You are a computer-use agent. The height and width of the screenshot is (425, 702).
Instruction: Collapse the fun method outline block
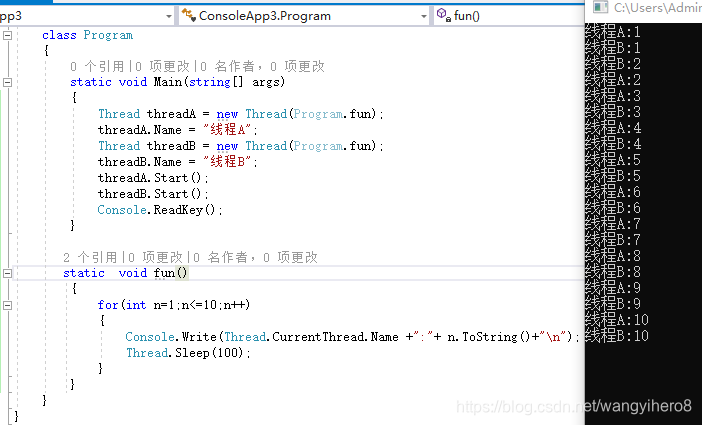[x=8, y=273]
